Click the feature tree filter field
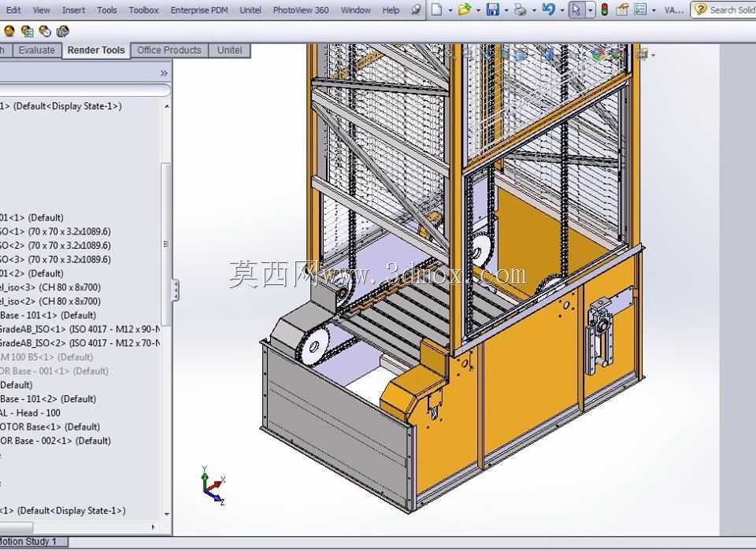The height and width of the screenshot is (551, 756). pyautogui.click(x=84, y=91)
